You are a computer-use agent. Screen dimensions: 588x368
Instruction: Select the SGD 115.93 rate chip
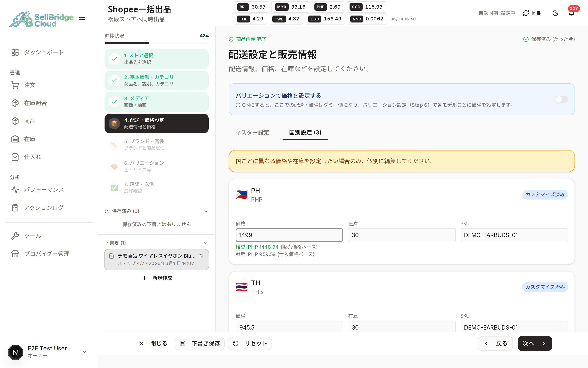click(366, 7)
